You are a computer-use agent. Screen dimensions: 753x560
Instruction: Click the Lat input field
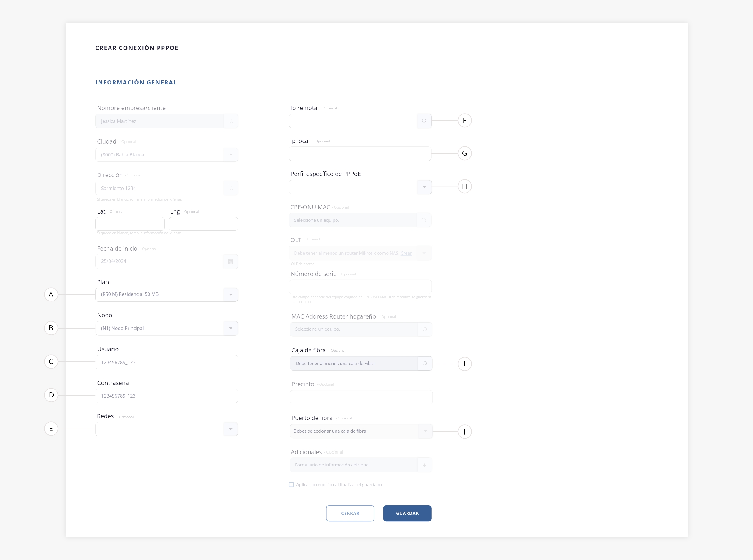[130, 224]
